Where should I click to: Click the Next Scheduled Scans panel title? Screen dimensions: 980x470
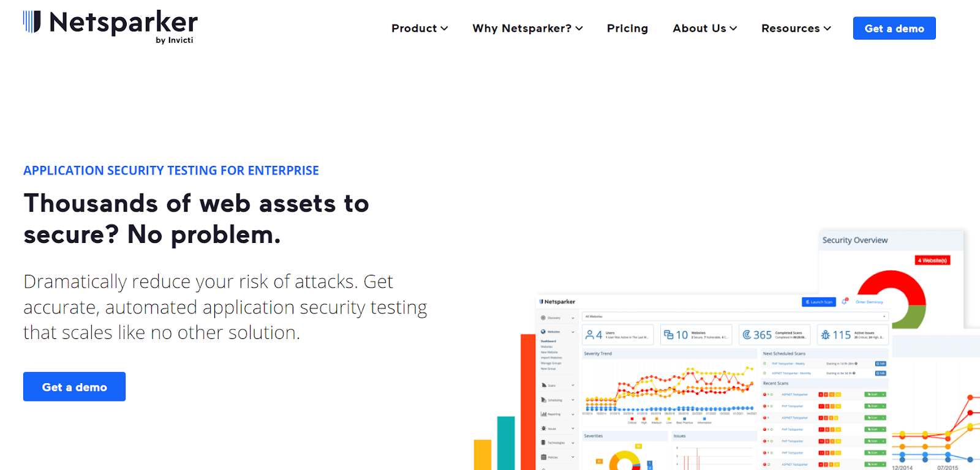coord(784,354)
